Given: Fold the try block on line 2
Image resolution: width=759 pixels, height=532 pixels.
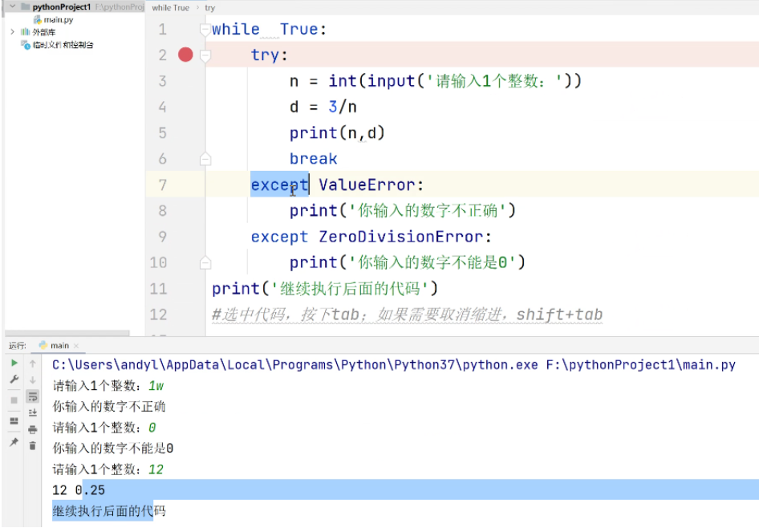Looking at the screenshot, I should pos(205,55).
